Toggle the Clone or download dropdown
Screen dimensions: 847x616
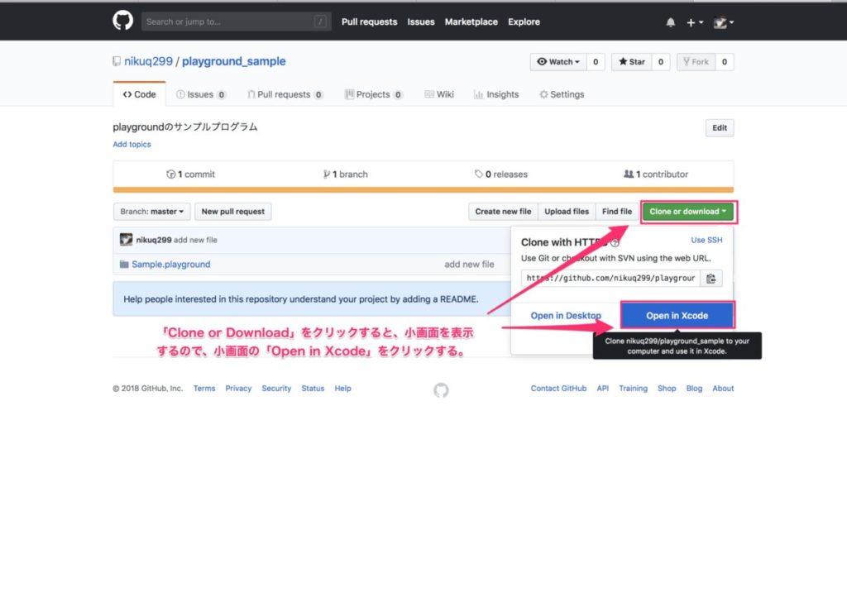[x=687, y=211]
